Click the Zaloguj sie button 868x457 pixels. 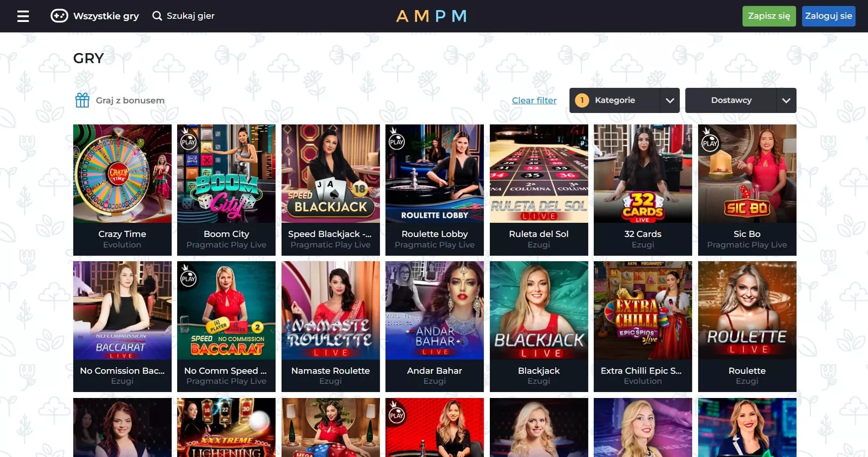(829, 16)
